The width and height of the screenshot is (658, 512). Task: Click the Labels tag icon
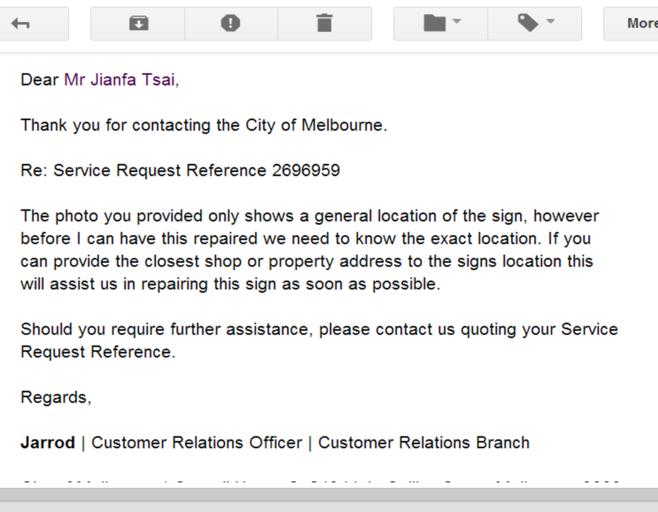528,24
